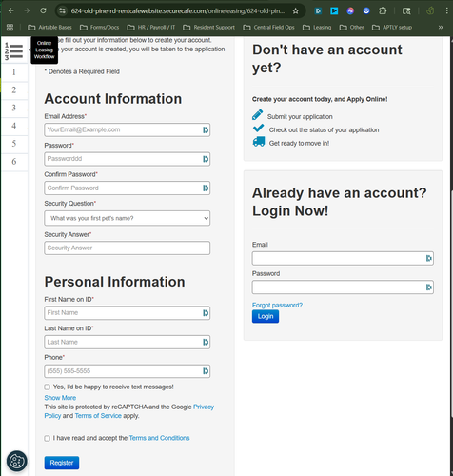Image resolution: width=453 pixels, height=476 pixels.
Task: Open the Central Field Ops bookmark folder
Action: click(268, 28)
